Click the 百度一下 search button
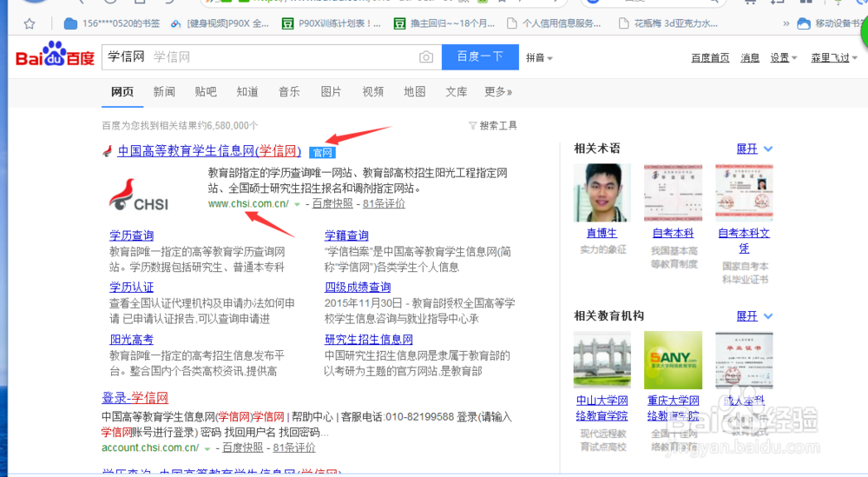 [480, 57]
